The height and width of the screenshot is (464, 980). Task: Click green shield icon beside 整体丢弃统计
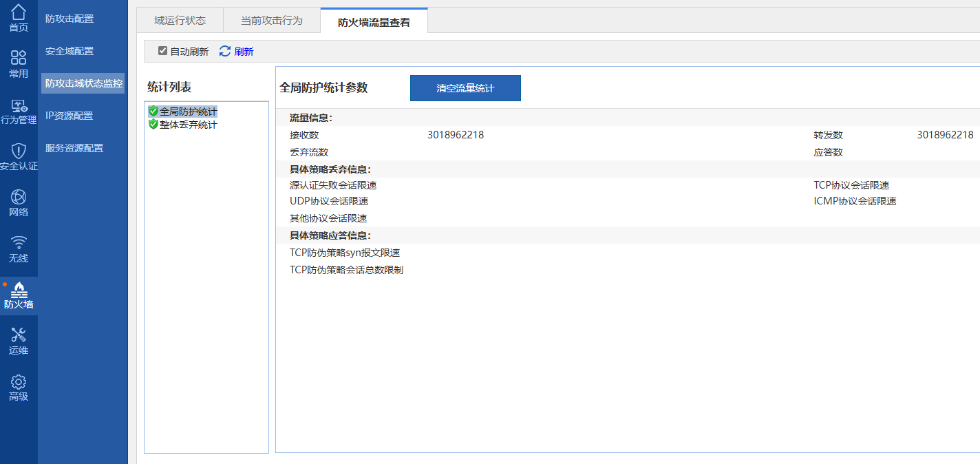pos(153,124)
